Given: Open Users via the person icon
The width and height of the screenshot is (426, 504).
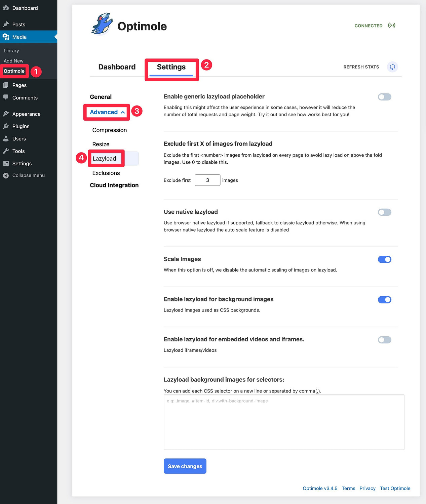Looking at the screenshot, I should point(5,139).
